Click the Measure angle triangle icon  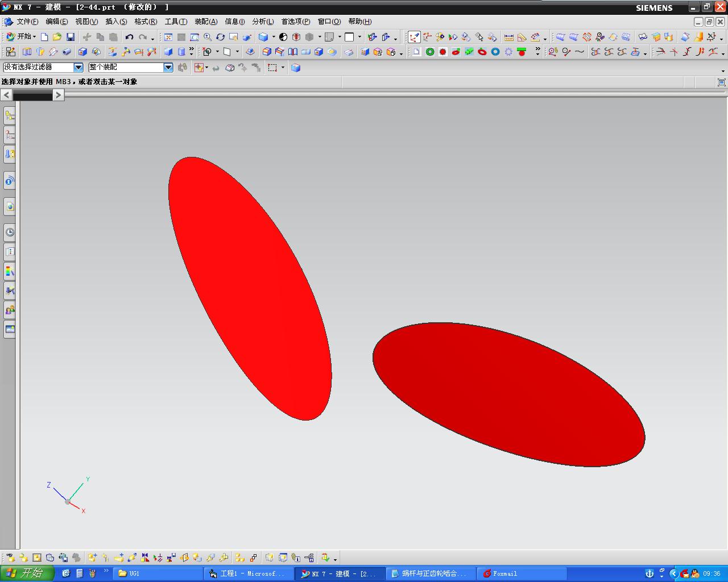[522, 37]
